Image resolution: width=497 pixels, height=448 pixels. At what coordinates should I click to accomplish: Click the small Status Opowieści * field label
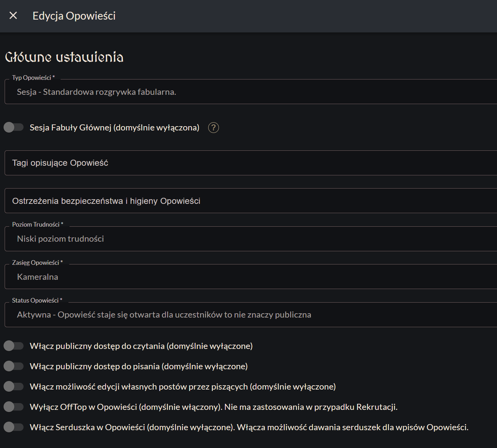(37, 300)
